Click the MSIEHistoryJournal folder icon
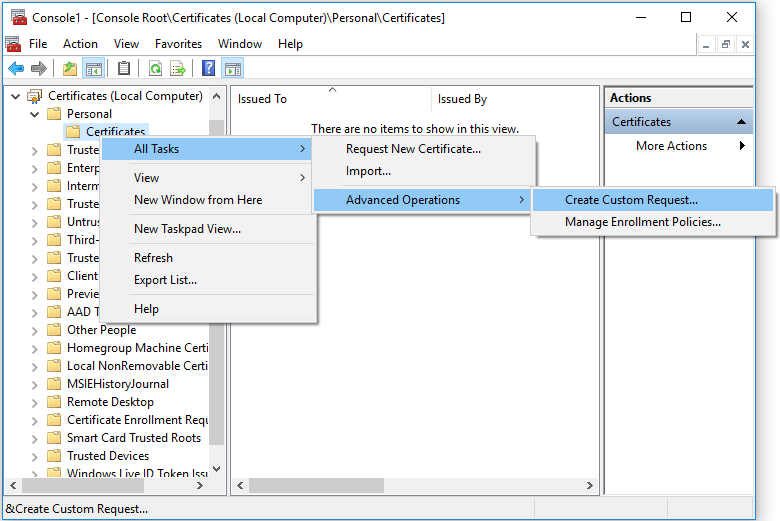 pyautogui.click(x=54, y=384)
